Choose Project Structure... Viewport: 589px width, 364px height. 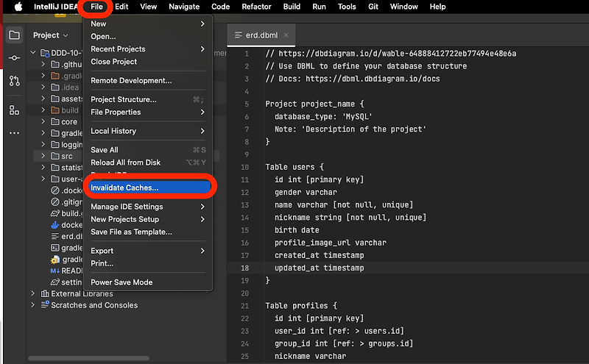(x=148, y=99)
